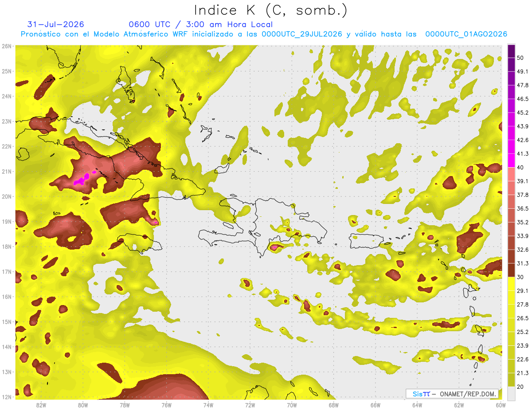Image resolution: width=532 pixels, height=411 pixels.
Task: Click the color bar value 31.3
Action: point(523,263)
